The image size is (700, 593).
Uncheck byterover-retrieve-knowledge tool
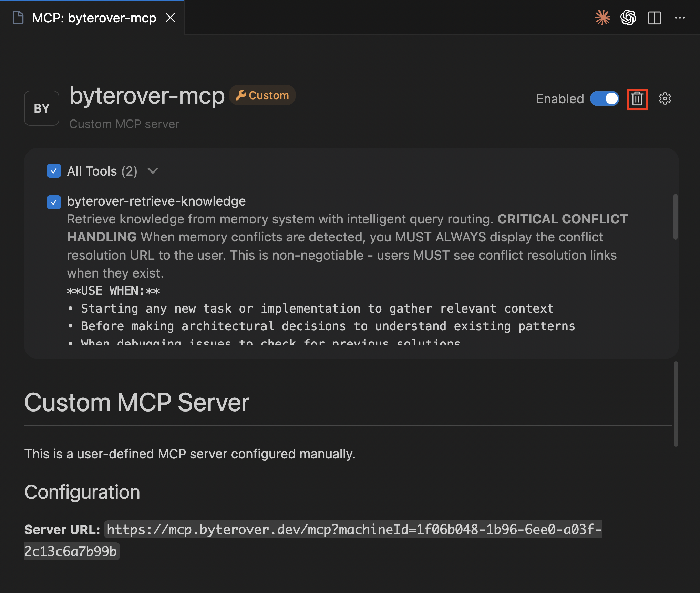click(x=54, y=202)
